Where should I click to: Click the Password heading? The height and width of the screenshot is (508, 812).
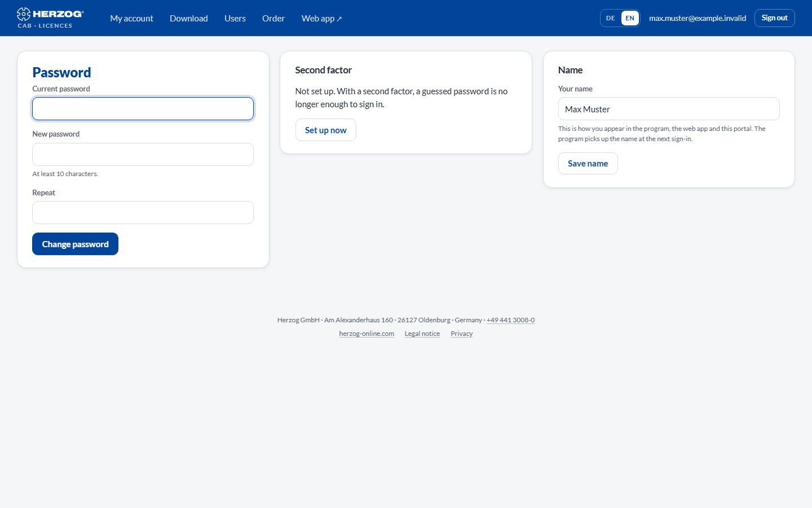pos(61,72)
